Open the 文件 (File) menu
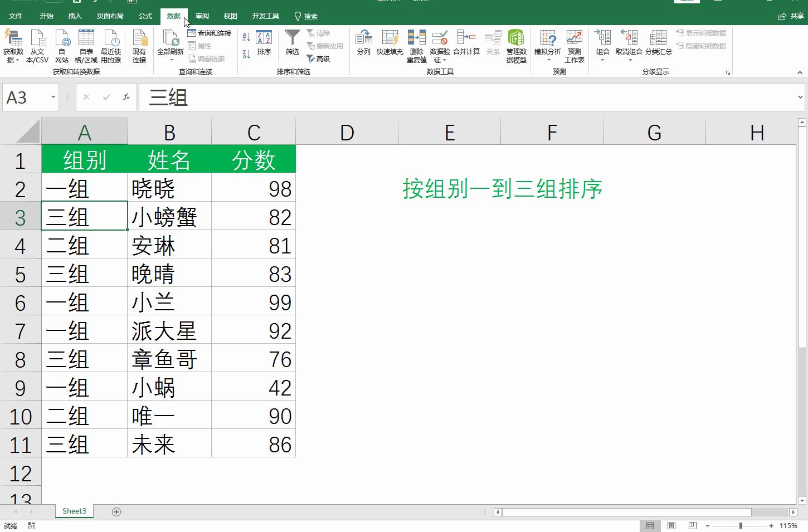Image resolution: width=808 pixels, height=532 pixels. [x=16, y=16]
